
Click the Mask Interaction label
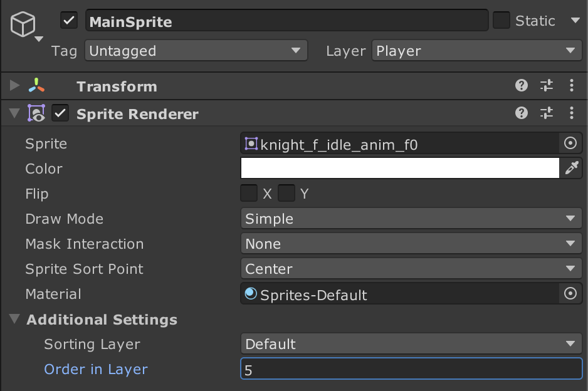85,244
